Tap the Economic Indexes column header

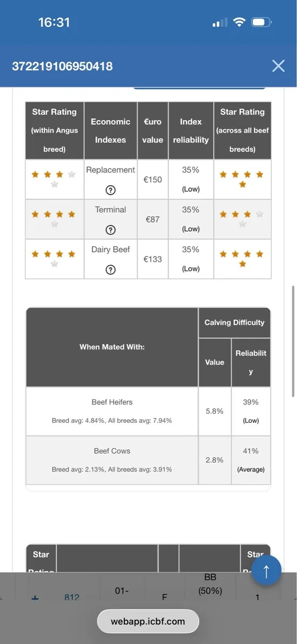point(110,130)
